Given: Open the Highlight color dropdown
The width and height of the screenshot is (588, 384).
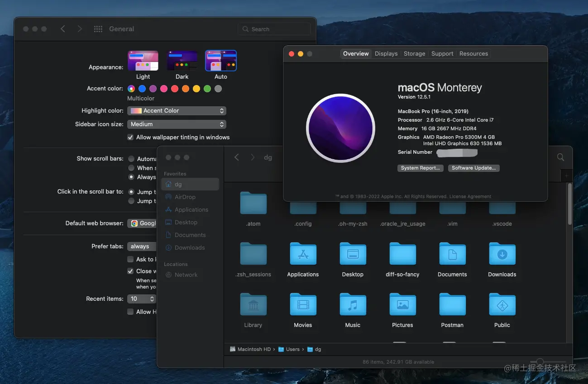Looking at the screenshot, I should (177, 111).
